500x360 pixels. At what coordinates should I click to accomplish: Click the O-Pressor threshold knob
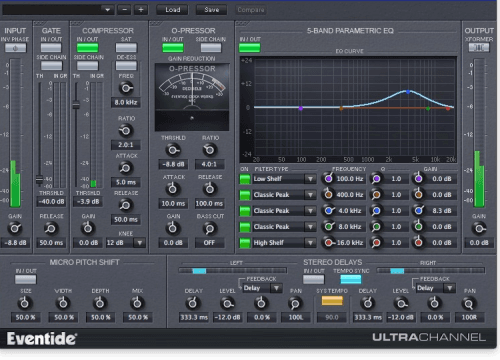[173, 150]
